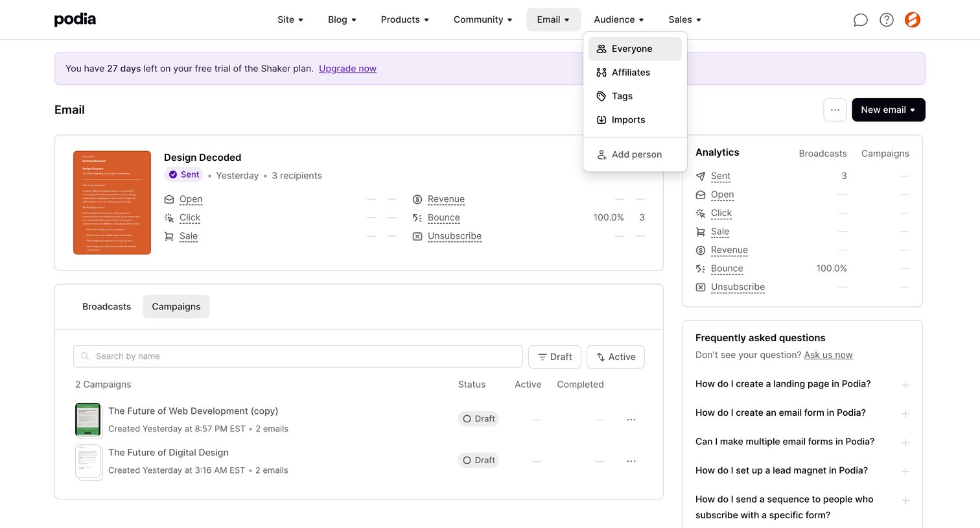
Task: Click the Everyone people icon in Audience menu
Action: coord(601,49)
